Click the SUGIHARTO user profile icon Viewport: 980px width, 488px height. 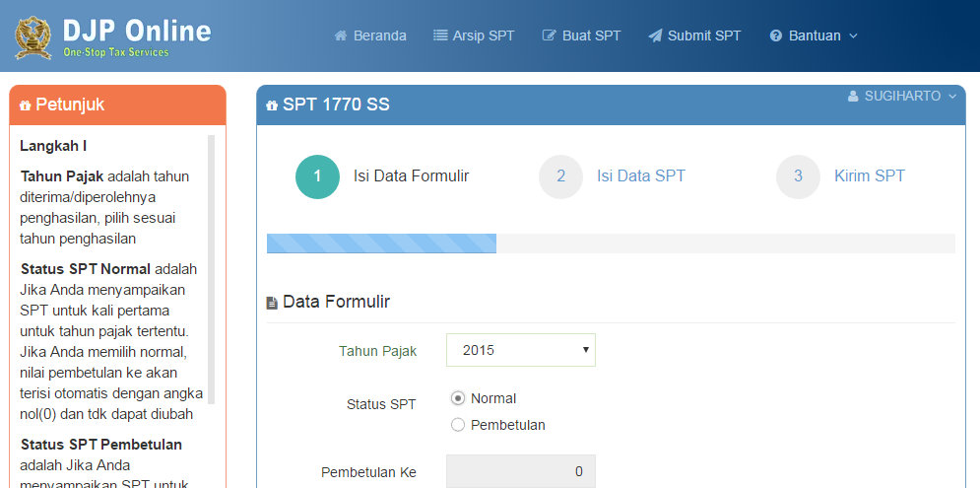tap(853, 97)
